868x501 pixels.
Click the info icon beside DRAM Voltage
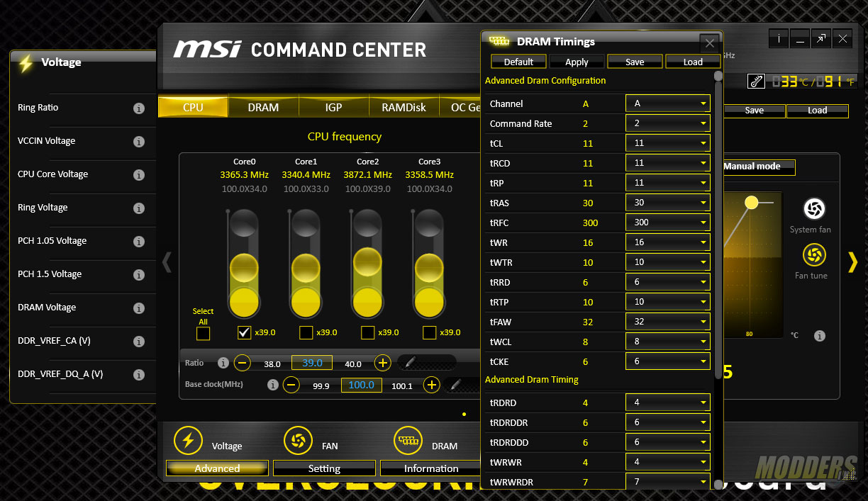click(139, 308)
